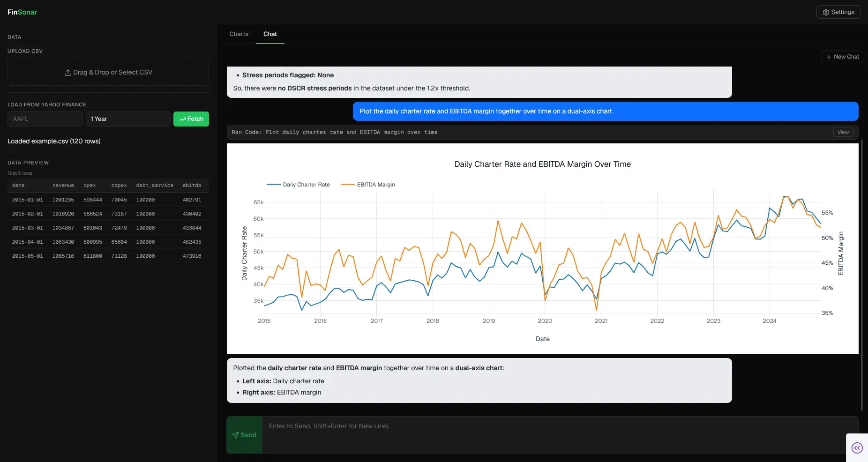Click the 2015-03-01 date cell
Viewport: 868px width, 462px height.
(x=28, y=228)
